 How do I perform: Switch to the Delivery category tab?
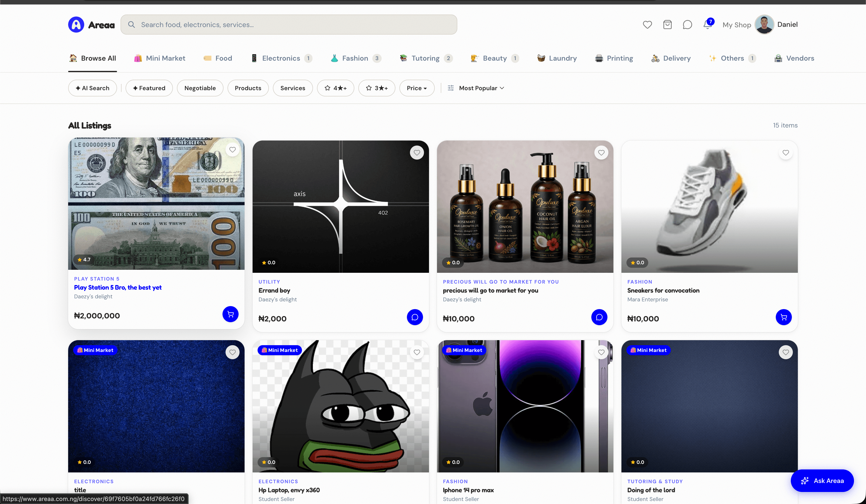point(671,58)
